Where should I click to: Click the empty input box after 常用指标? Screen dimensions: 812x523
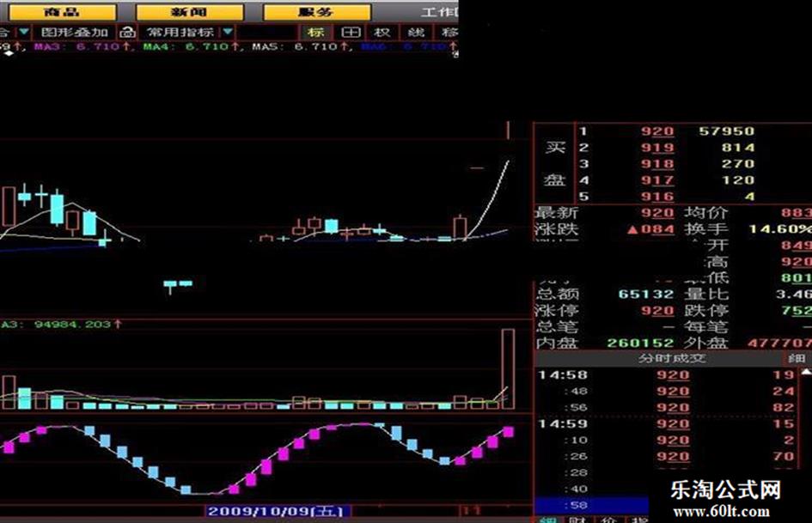click(268, 32)
